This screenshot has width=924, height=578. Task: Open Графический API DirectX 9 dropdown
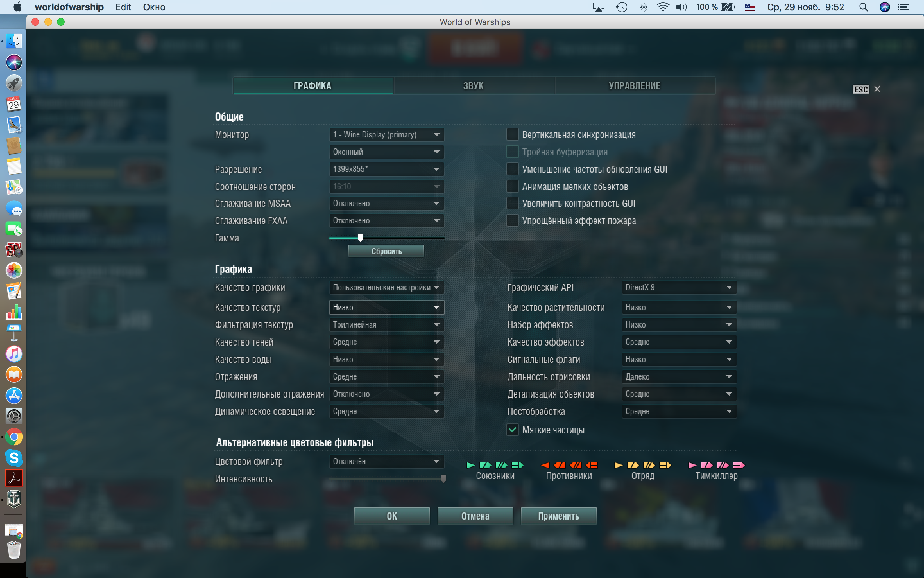[x=679, y=287]
